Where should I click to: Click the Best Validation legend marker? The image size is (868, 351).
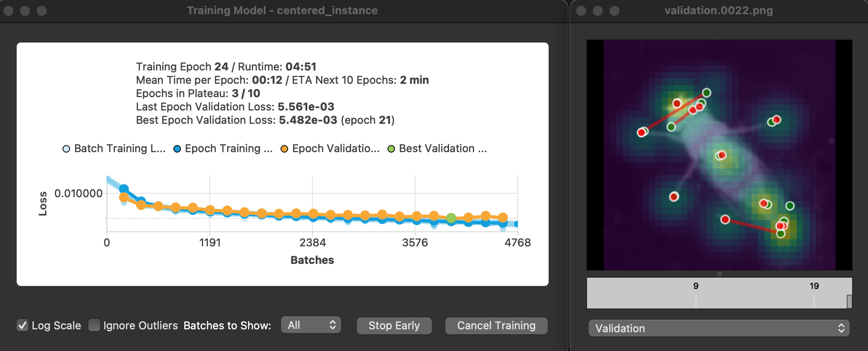[390, 148]
